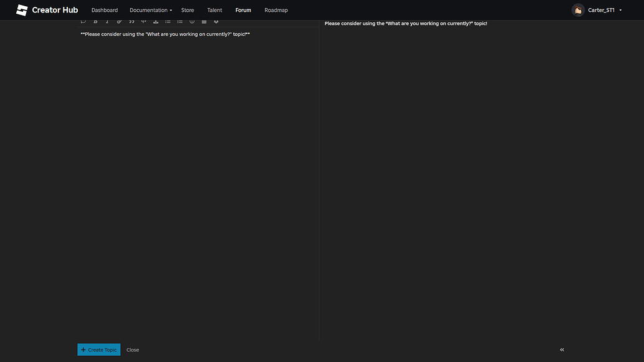This screenshot has height=362, width=644.
Task: Insert a hyperlink using the link icon
Action: click(x=118, y=21)
